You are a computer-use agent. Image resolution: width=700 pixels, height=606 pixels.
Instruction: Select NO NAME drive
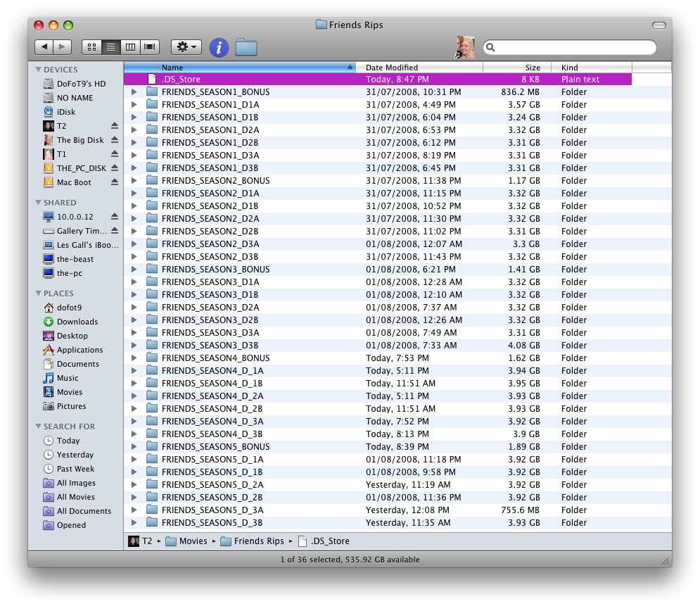[x=68, y=98]
